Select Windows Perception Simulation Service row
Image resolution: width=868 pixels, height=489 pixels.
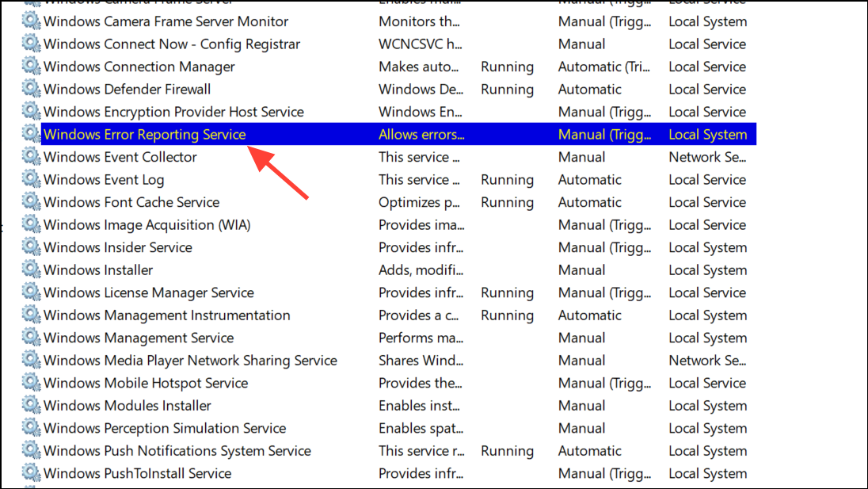pyautogui.click(x=164, y=429)
